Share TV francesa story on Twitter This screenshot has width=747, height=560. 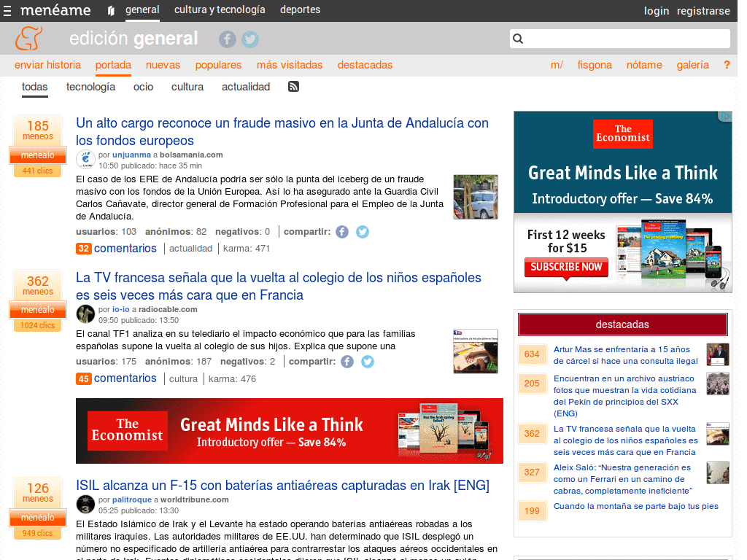[368, 362]
